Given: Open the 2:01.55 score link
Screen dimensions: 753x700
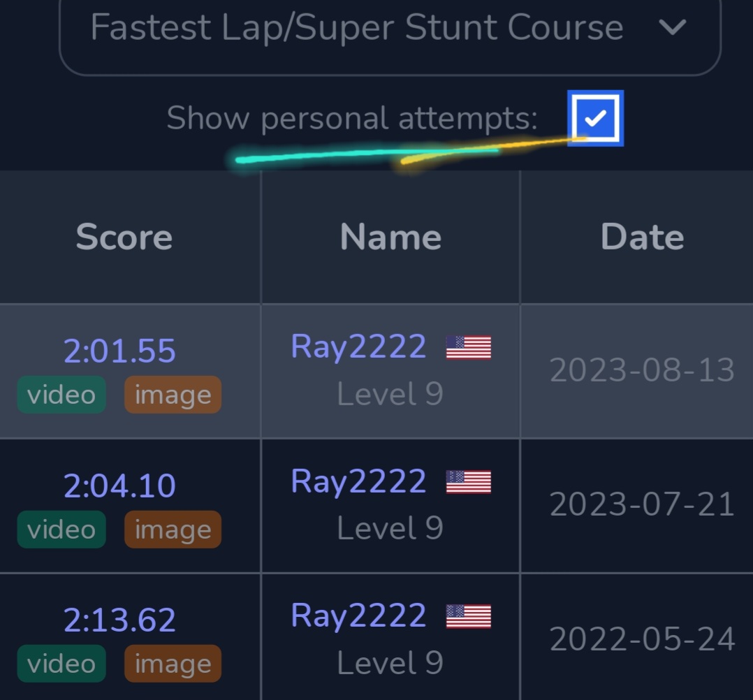Looking at the screenshot, I should coord(119,351).
